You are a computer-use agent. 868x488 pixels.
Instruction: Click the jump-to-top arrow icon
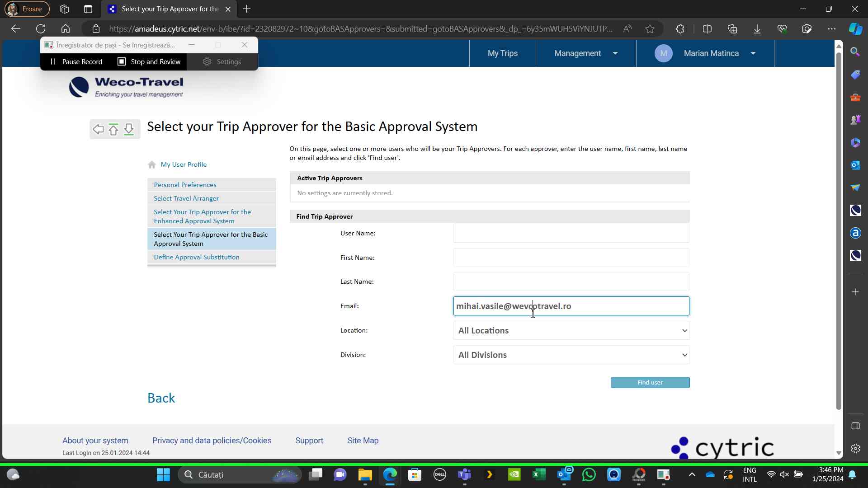[113, 130]
